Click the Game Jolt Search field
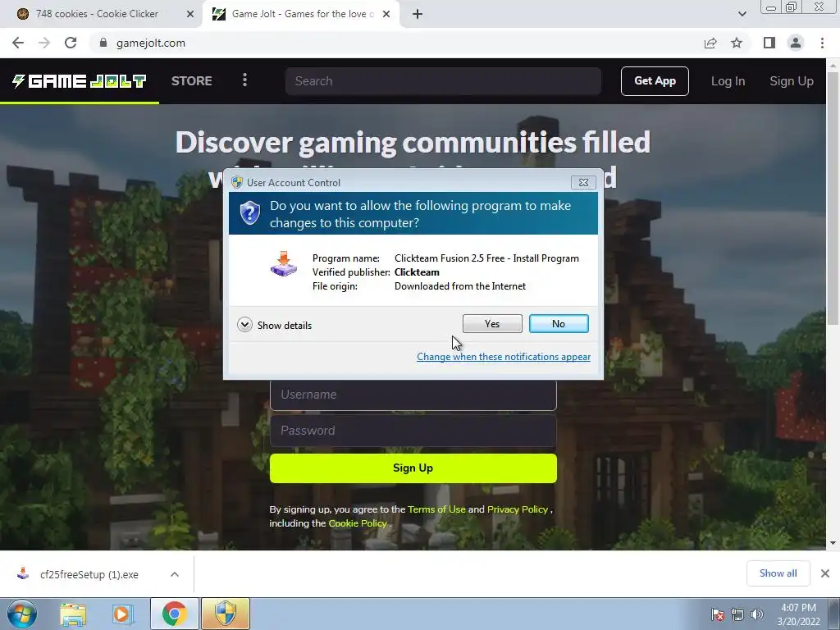The width and height of the screenshot is (840, 630). (x=443, y=81)
